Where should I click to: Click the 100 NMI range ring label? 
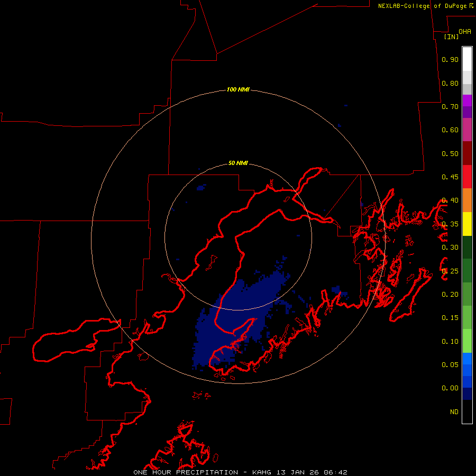238,89
